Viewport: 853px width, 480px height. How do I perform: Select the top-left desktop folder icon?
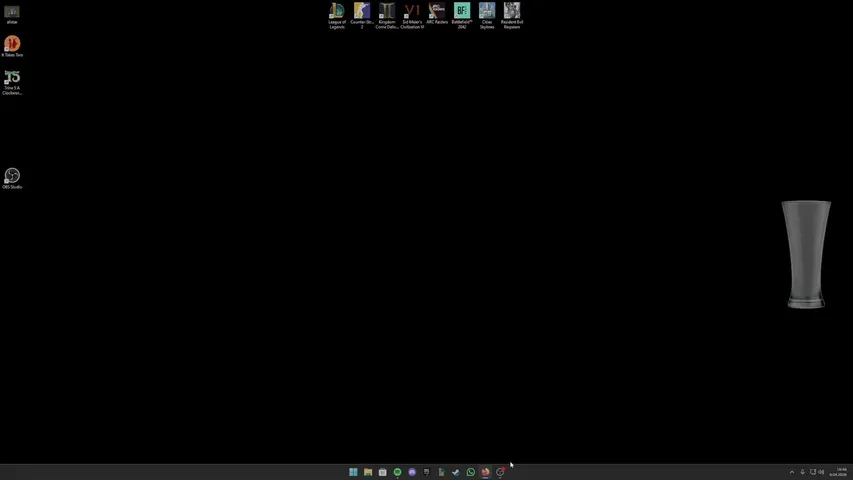[12, 15]
